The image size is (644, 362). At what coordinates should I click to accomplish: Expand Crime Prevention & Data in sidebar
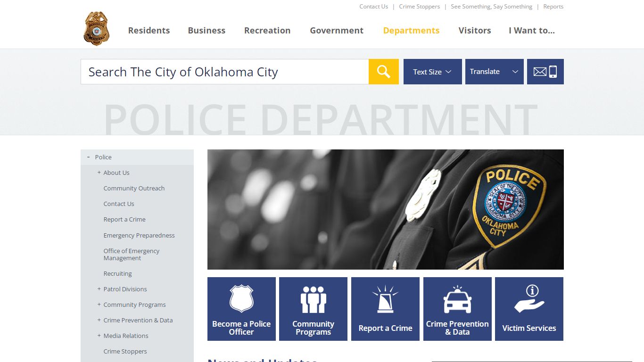(99, 320)
